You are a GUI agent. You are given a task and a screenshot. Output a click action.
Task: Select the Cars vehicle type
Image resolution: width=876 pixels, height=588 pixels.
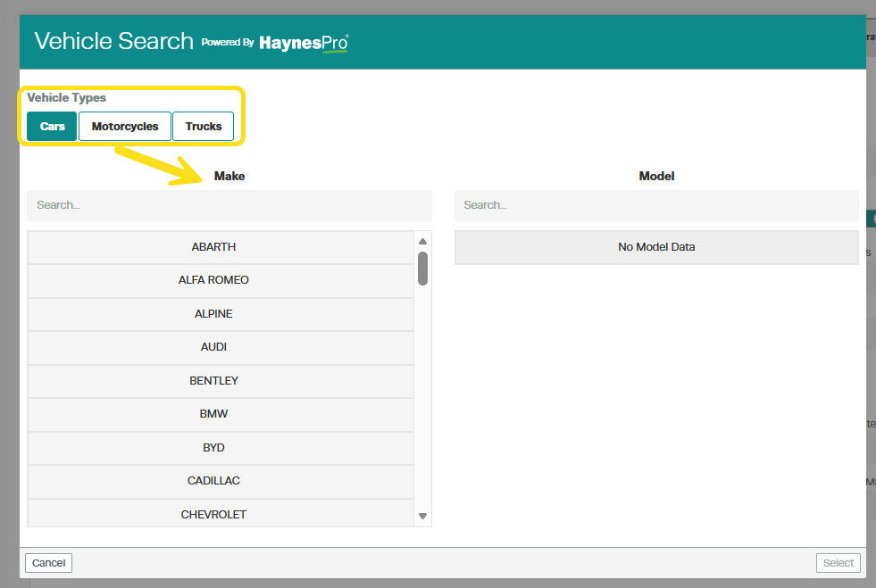[52, 126]
